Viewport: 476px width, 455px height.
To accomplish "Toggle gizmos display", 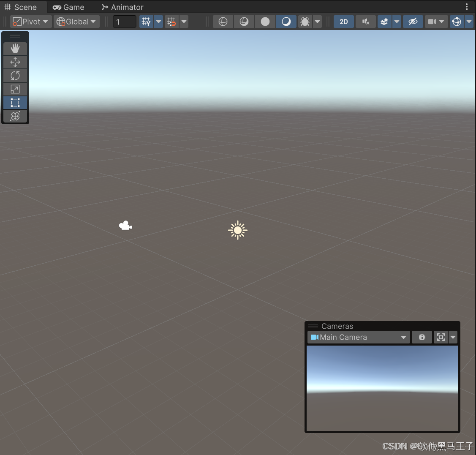I will point(457,22).
